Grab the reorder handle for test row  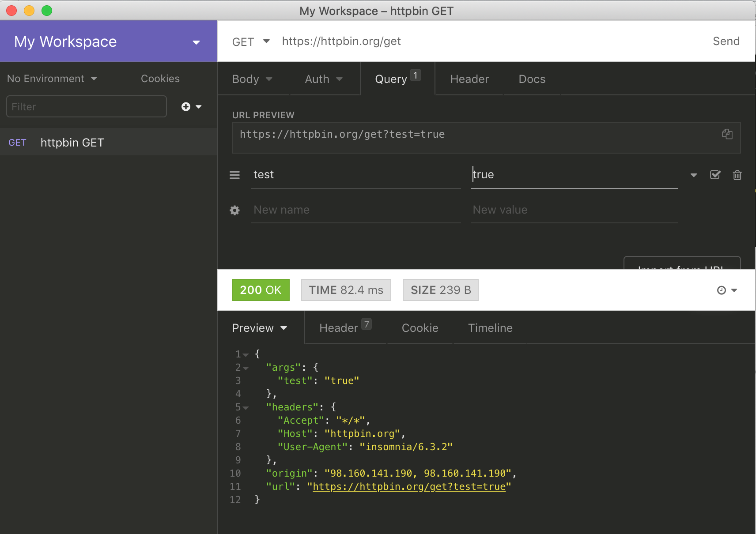click(234, 175)
